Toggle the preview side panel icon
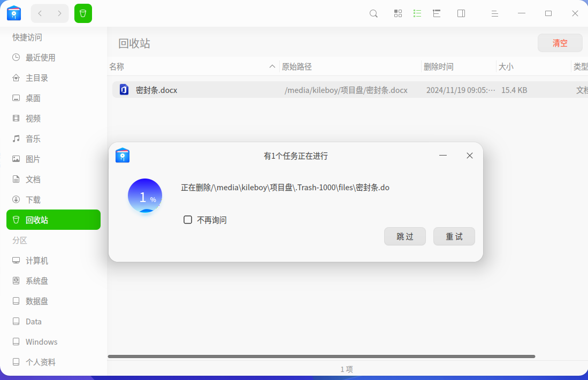This screenshot has height=380, width=588. tap(461, 13)
